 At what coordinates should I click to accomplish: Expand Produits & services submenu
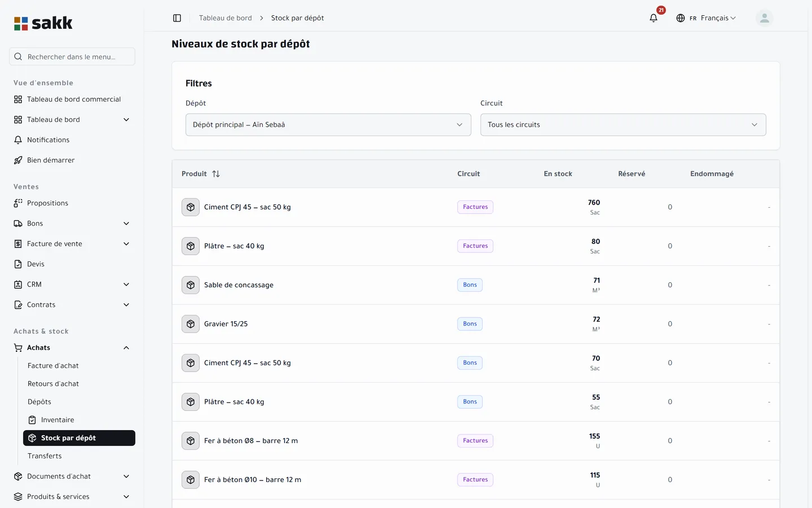[126, 497]
